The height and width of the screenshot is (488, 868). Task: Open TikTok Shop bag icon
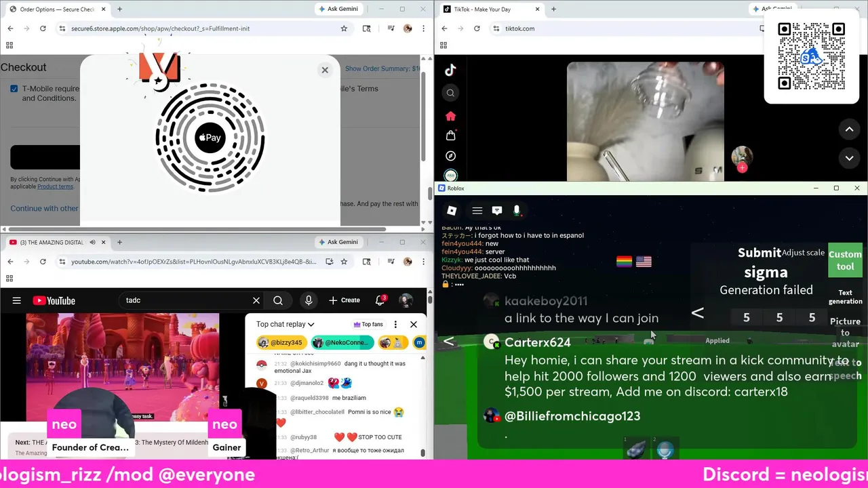pos(450,136)
